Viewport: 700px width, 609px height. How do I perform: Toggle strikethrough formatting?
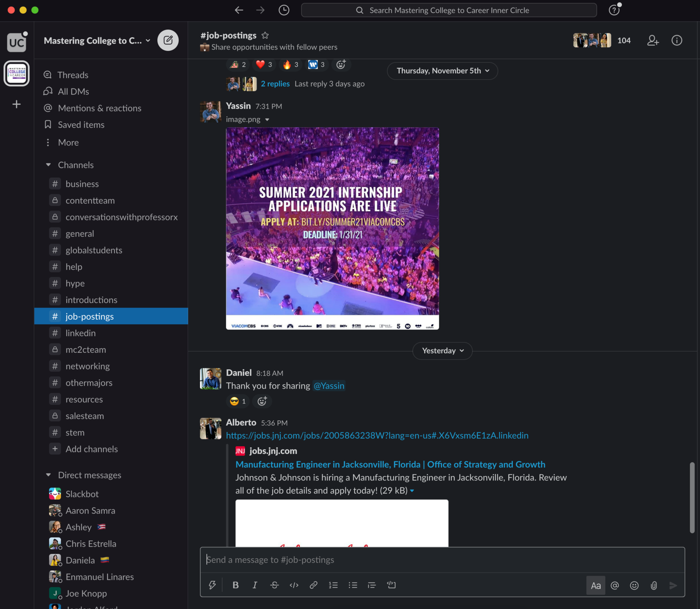tap(274, 585)
